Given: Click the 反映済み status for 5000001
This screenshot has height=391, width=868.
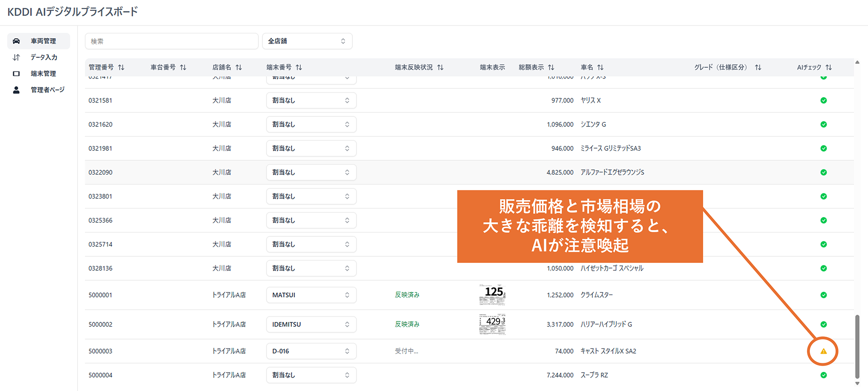Looking at the screenshot, I should pyautogui.click(x=407, y=295).
